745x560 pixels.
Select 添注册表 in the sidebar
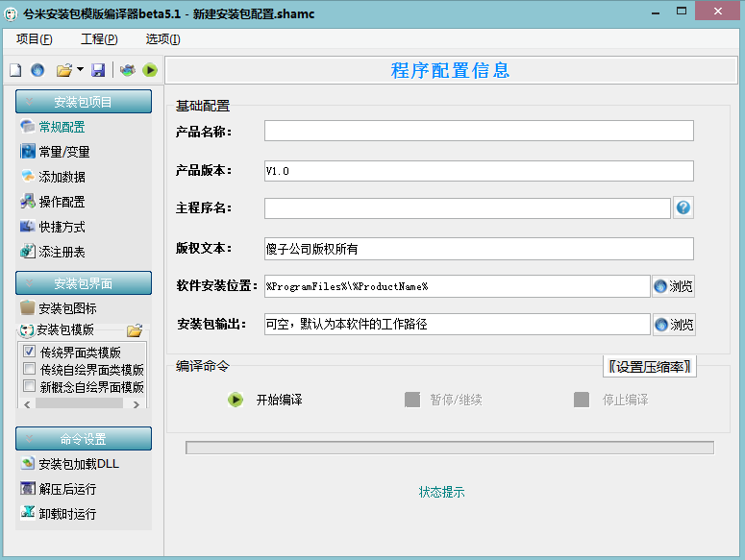point(62,252)
